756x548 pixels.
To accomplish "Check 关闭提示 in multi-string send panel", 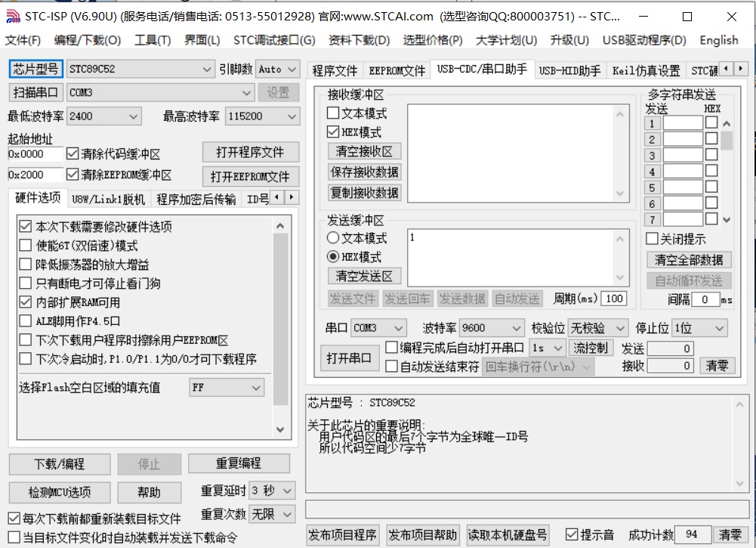I will (x=652, y=238).
